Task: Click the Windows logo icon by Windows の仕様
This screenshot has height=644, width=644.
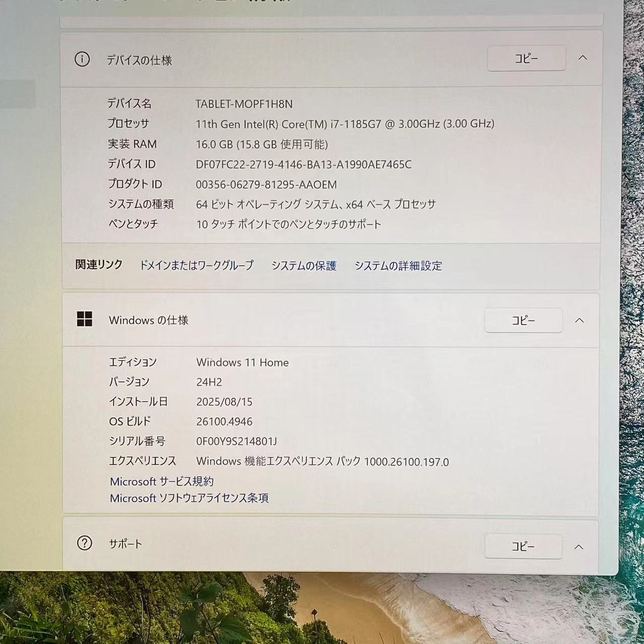Action: click(86, 320)
